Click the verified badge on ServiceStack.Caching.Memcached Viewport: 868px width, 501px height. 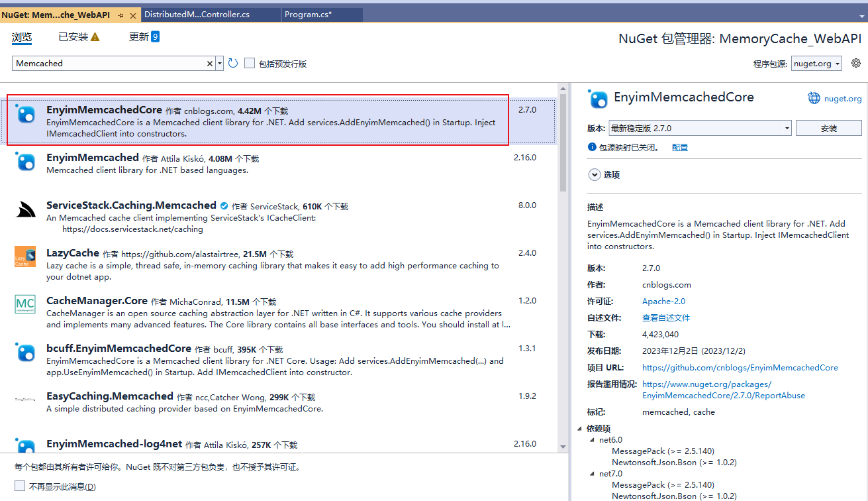coord(224,205)
